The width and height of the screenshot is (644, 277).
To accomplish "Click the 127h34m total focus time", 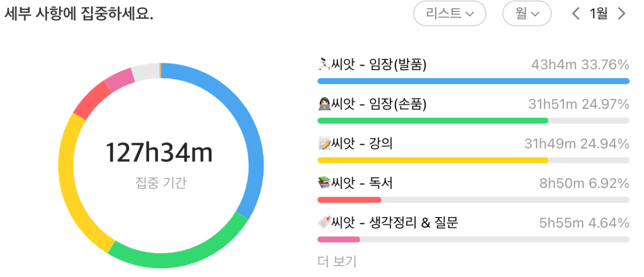I will 160,153.
